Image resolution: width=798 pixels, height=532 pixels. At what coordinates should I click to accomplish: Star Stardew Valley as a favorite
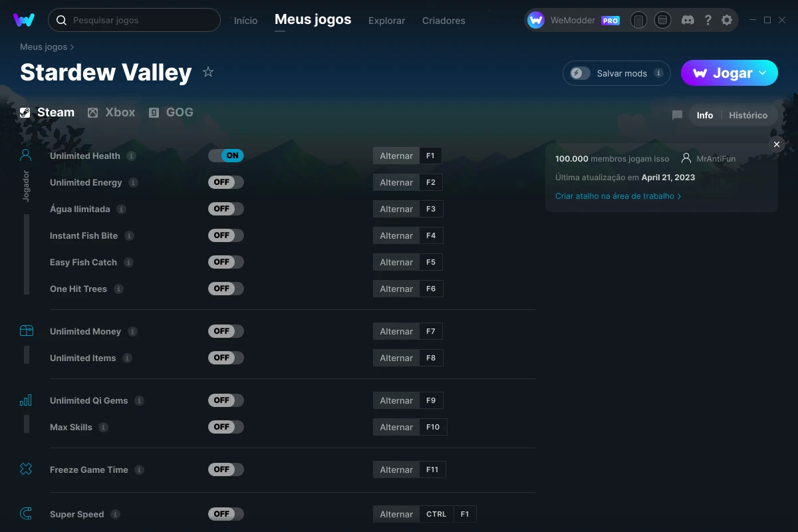pyautogui.click(x=208, y=72)
